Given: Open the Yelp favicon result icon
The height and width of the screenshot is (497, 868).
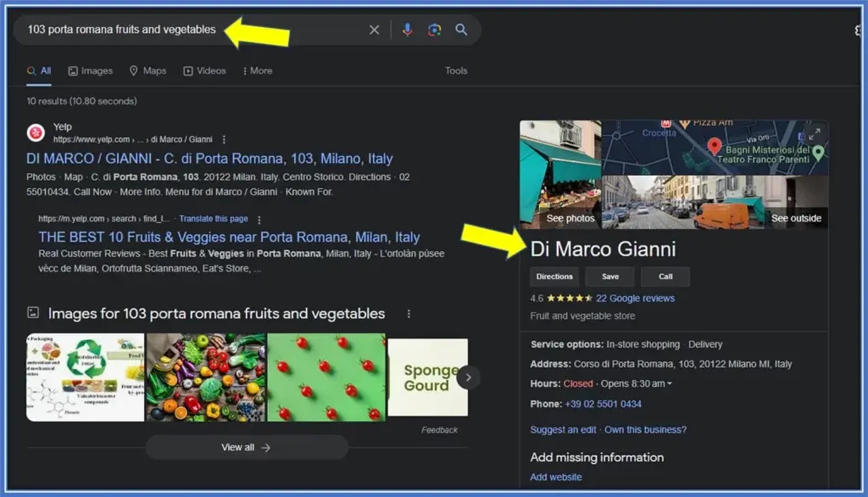Looking at the screenshot, I should tap(36, 133).
